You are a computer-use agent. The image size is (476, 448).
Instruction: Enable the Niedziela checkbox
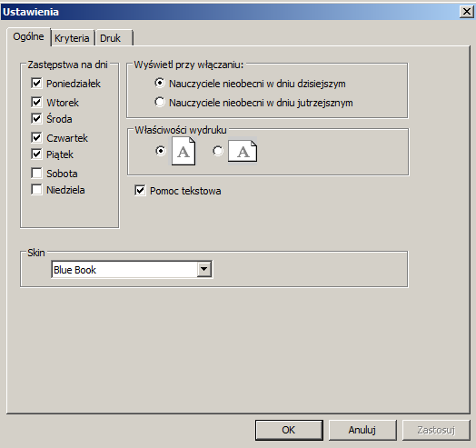click(36, 190)
